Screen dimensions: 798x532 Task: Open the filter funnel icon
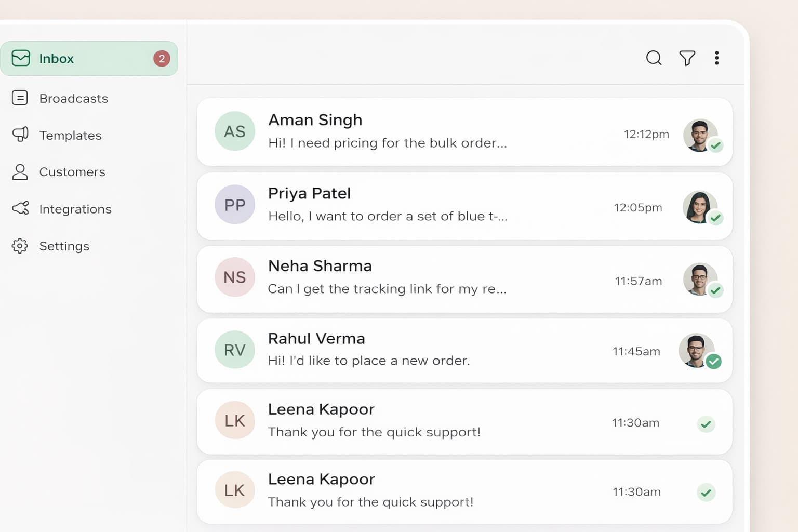pyautogui.click(x=687, y=58)
